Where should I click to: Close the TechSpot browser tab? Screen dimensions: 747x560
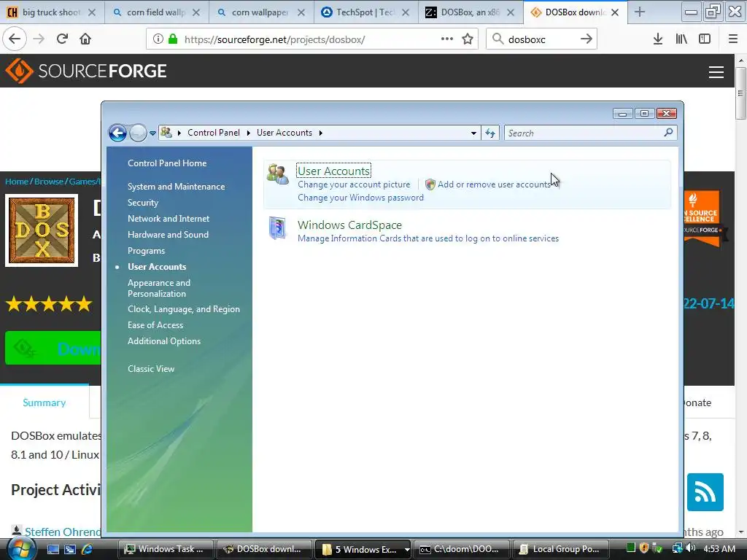click(x=406, y=12)
